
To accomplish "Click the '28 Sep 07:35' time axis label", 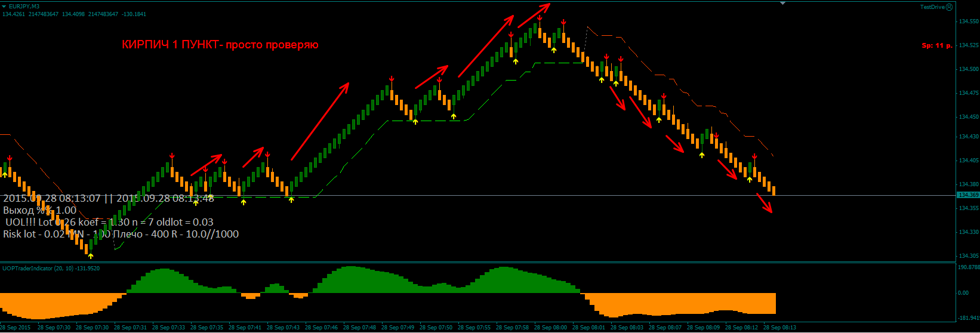I will pos(207,328).
